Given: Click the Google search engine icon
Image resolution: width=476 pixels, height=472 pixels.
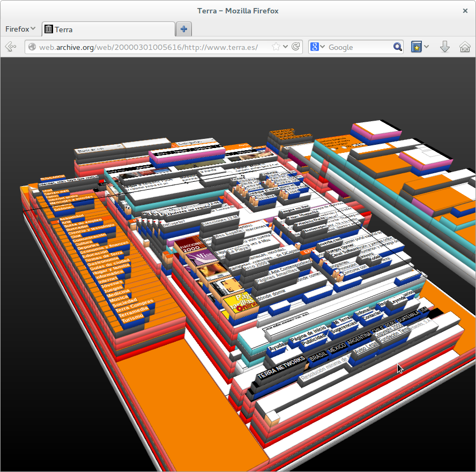Looking at the screenshot, I should coord(314,47).
